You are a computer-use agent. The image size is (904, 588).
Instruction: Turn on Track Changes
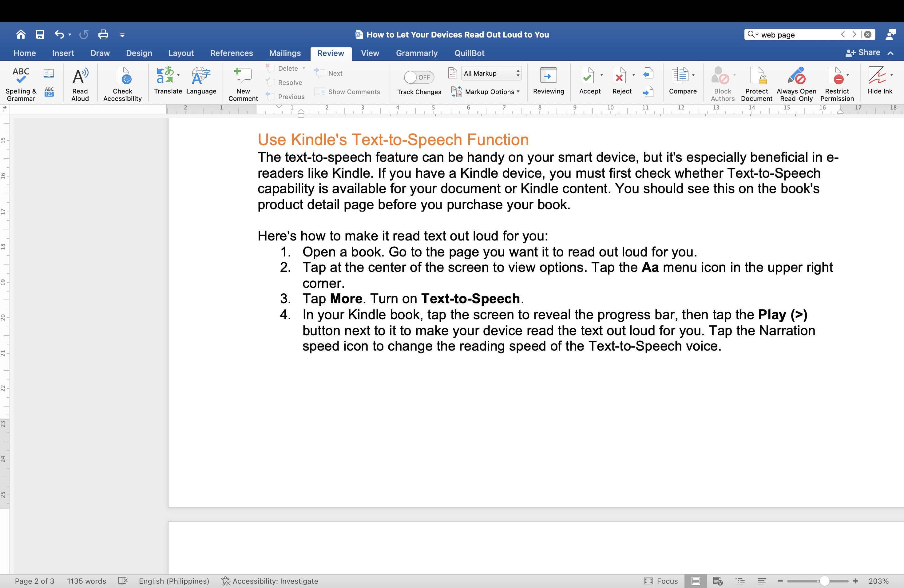point(418,77)
